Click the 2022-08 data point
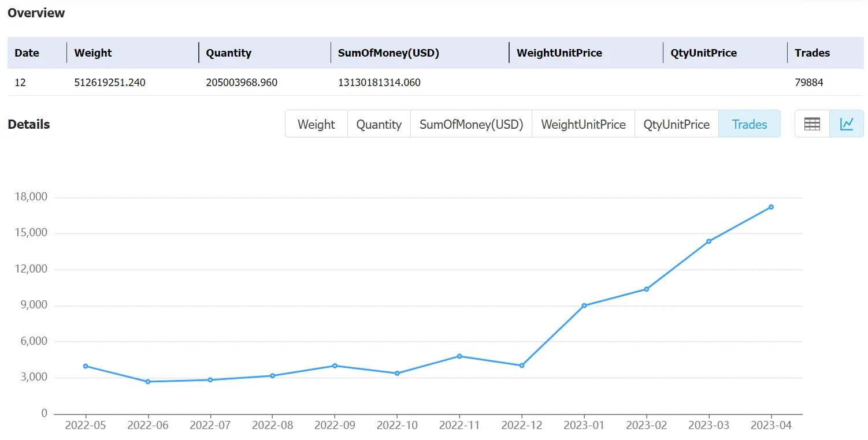Screen dimensions: 868x440 (272, 376)
